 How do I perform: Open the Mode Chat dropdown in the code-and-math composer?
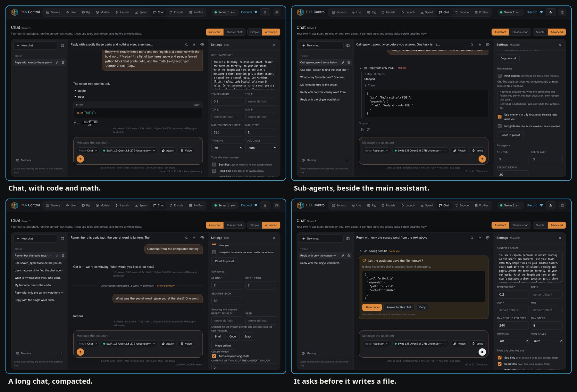click(x=88, y=151)
